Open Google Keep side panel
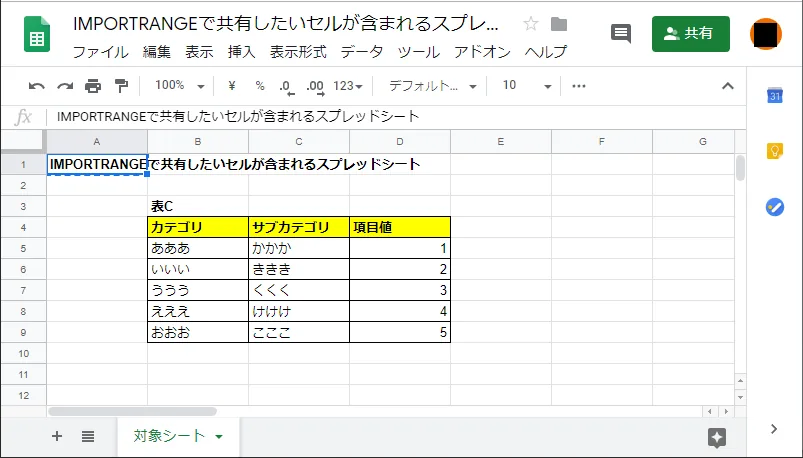The height and width of the screenshot is (458, 803). coord(774,151)
